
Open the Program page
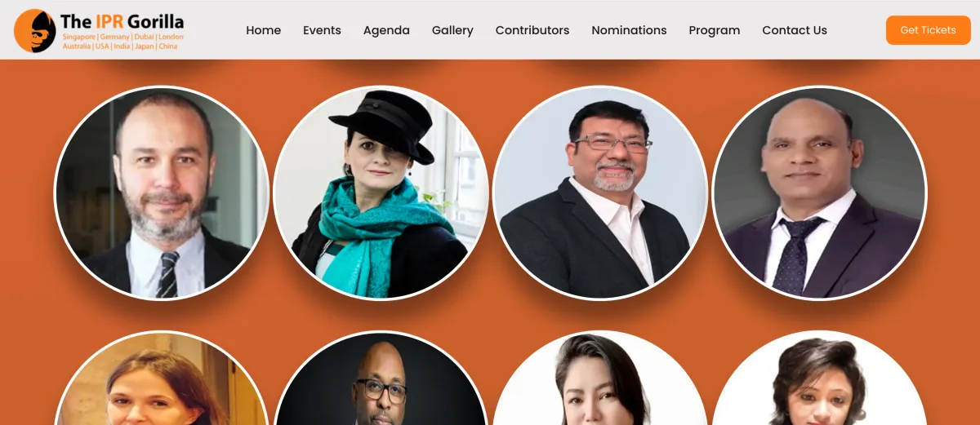pyautogui.click(x=715, y=30)
